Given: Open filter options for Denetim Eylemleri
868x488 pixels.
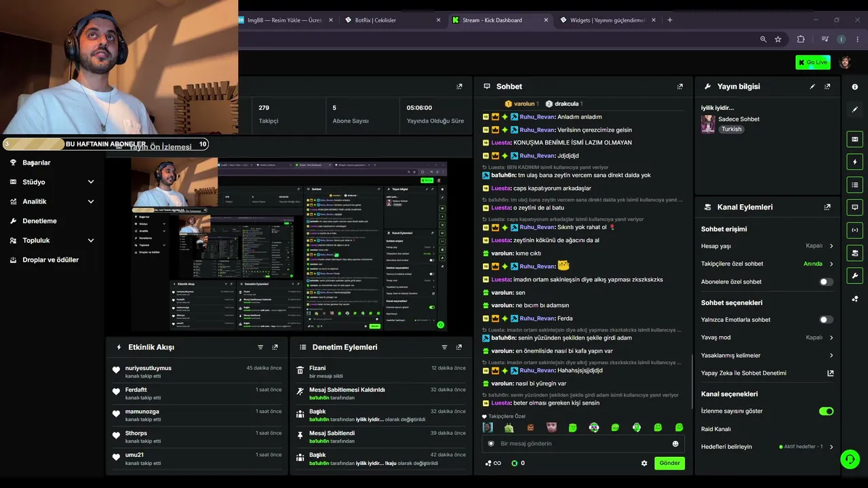Looking at the screenshot, I should click(x=445, y=347).
